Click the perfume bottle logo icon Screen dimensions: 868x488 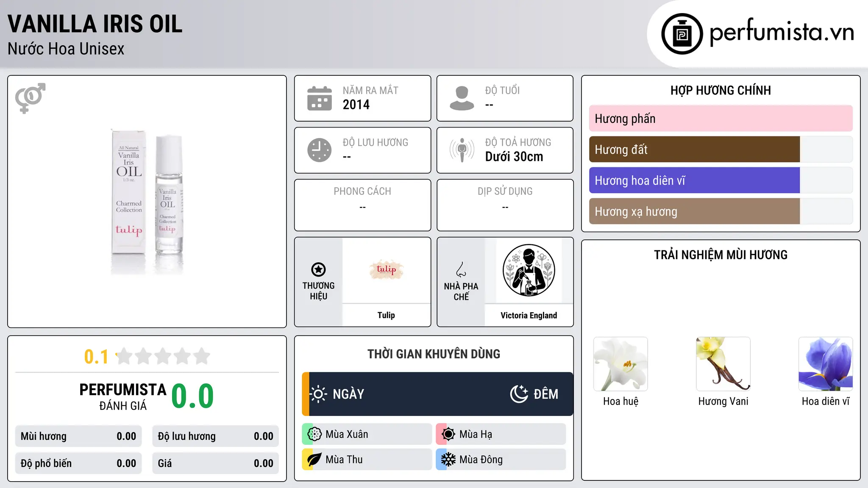pos(682,34)
